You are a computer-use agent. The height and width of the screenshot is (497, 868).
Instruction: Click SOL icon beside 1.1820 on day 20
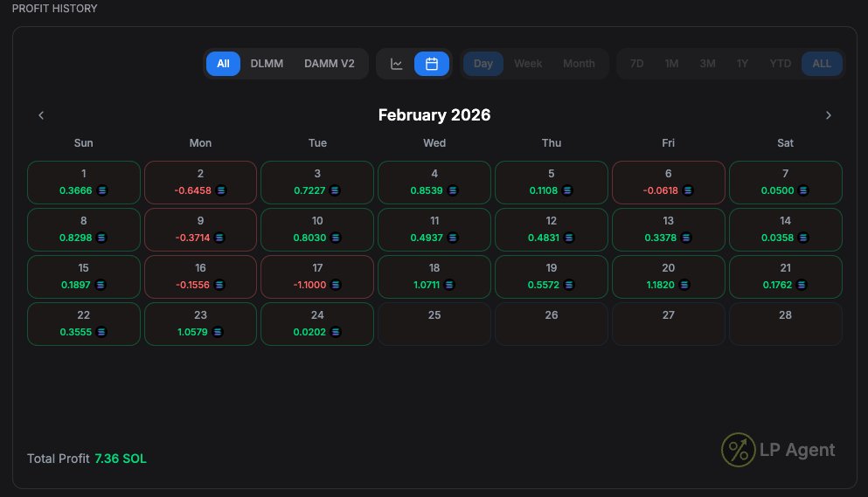[684, 285]
